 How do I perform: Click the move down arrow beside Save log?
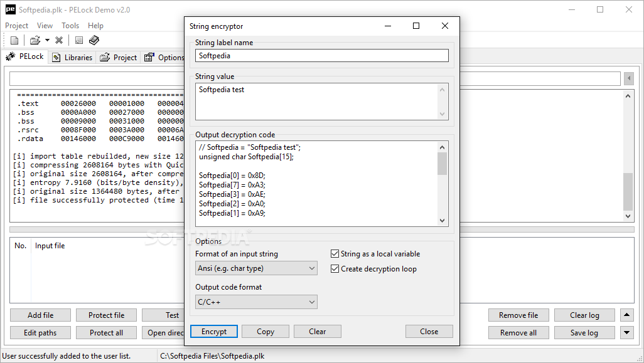tap(627, 333)
